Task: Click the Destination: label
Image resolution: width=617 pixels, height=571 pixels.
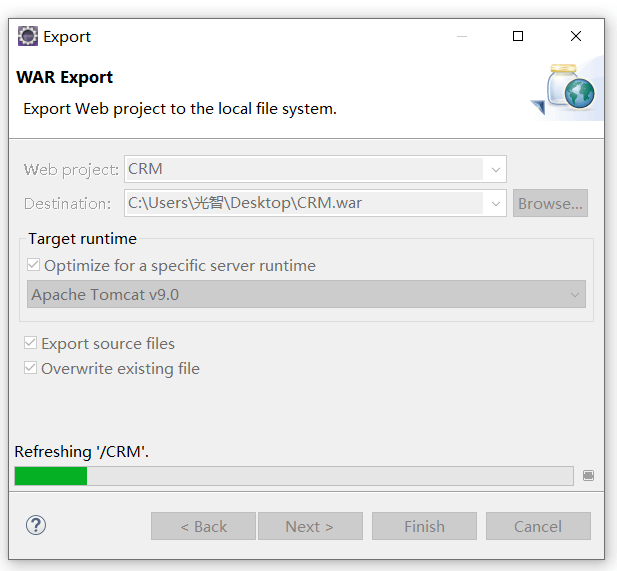Action: pyautogui.click(x=68, y=204)
